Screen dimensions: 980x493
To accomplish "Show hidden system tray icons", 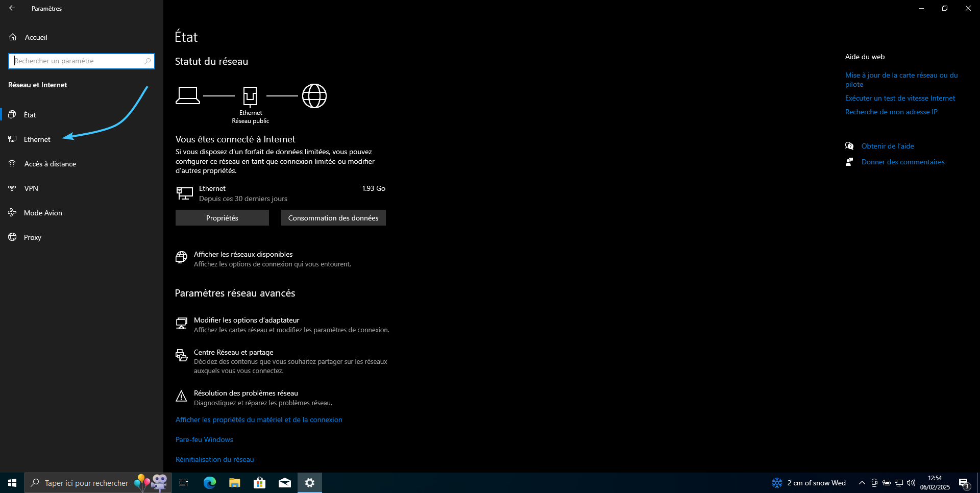I will tap(862, 483).
